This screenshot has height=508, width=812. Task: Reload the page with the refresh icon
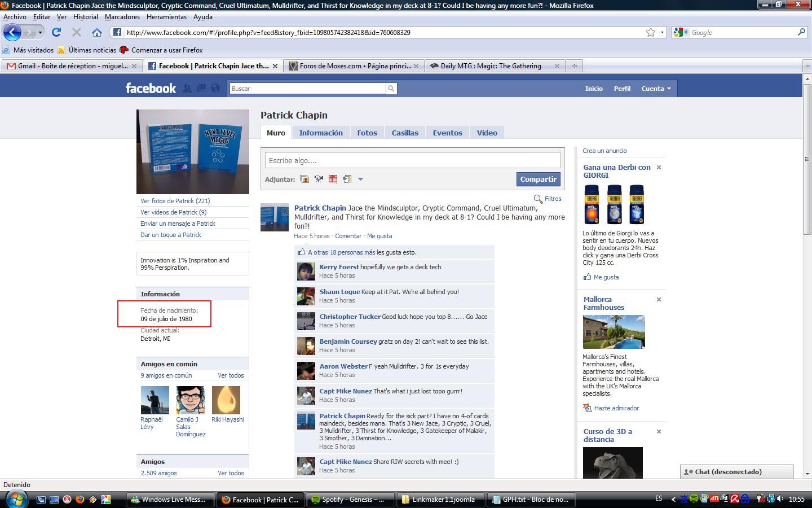(x=56, y=32)
